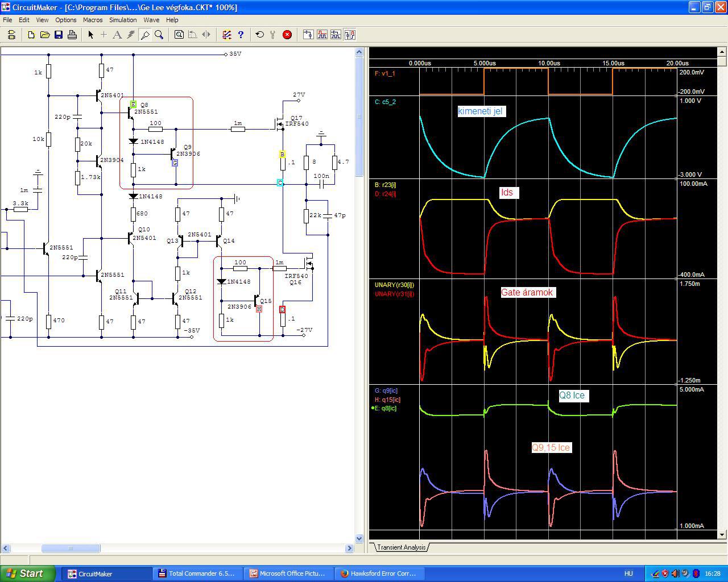Viewport: 728px width, 582px height.
Task: Open the Simulation menu
Action: pos(123,20)
